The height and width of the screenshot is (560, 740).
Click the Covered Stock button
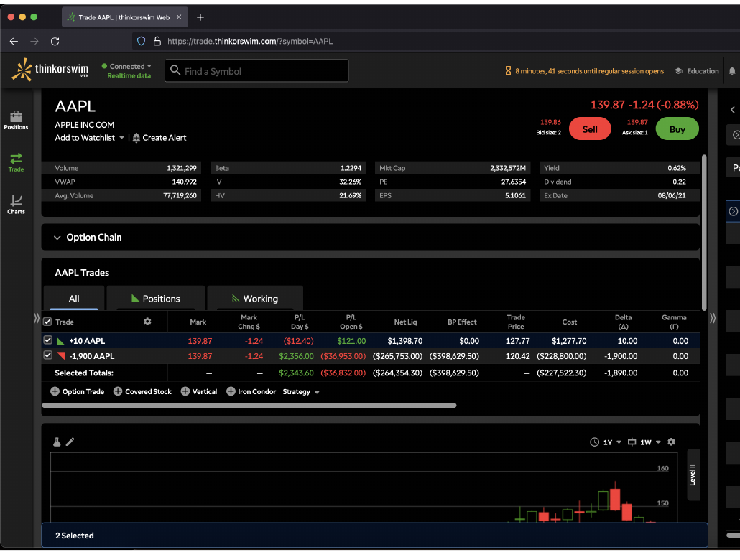pos(142,391)
